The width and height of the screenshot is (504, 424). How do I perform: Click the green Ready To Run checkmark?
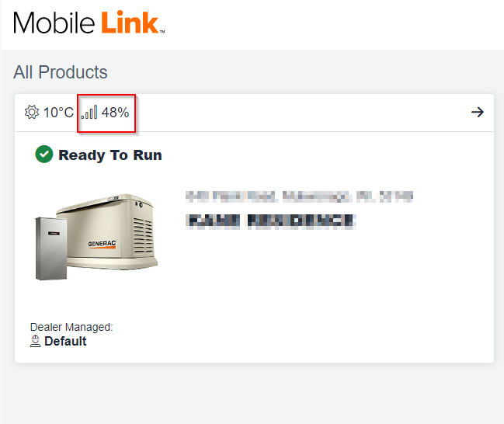(44, 155)
